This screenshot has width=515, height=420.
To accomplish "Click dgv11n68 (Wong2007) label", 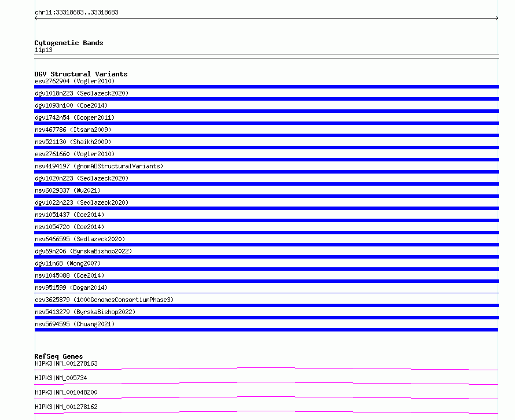I will [68, 263].
